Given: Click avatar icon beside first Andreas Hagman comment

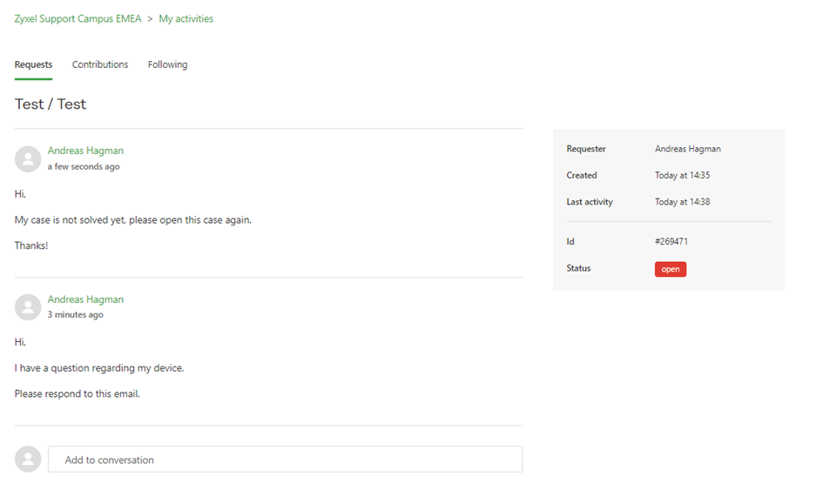Looking at the screenshot, I should (28, 159).
